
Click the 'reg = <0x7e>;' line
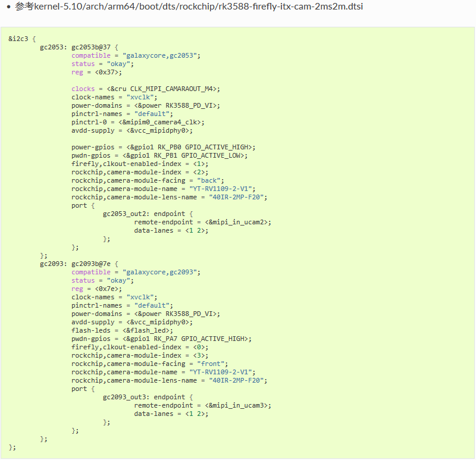click(96, 289)
